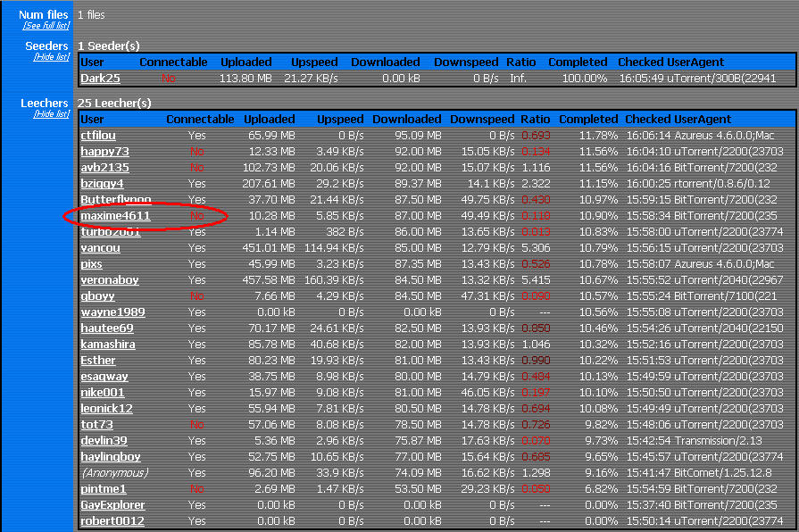Open leonick12's profile
The height and width of the screenshot is (532, 799).
click(x=106, y=409)
